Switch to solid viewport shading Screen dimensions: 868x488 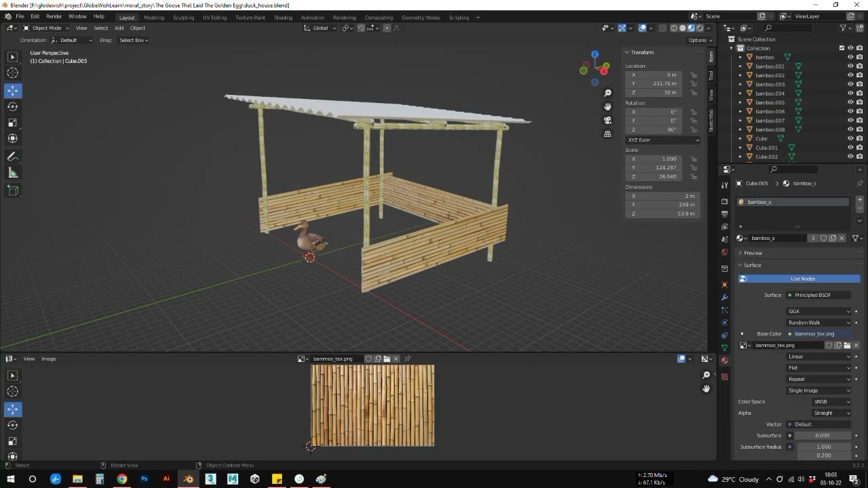(683, 28)
